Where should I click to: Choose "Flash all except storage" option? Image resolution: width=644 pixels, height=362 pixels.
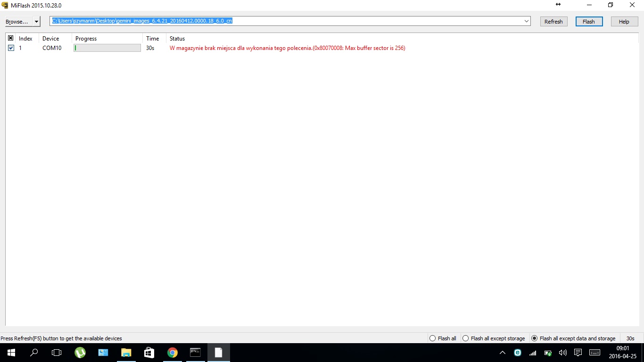click(466, 338)
